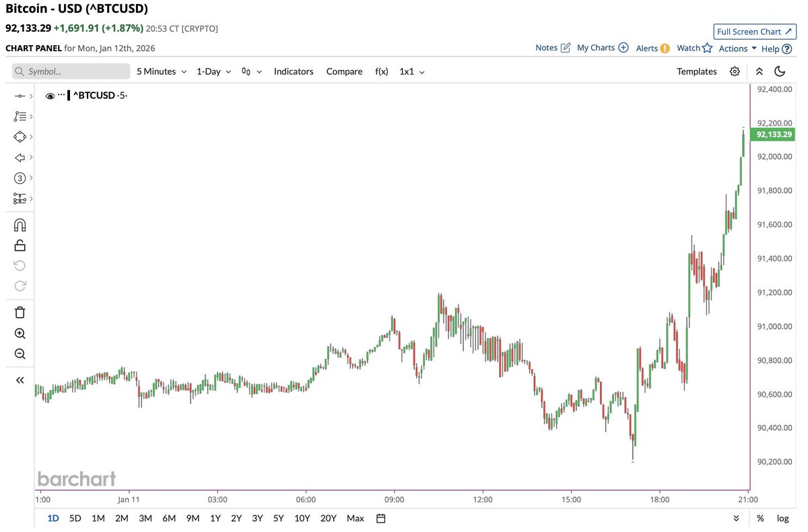Lock drawings with the padlock icon
This screenshot has height=532, width=808.
pos(20,244)
